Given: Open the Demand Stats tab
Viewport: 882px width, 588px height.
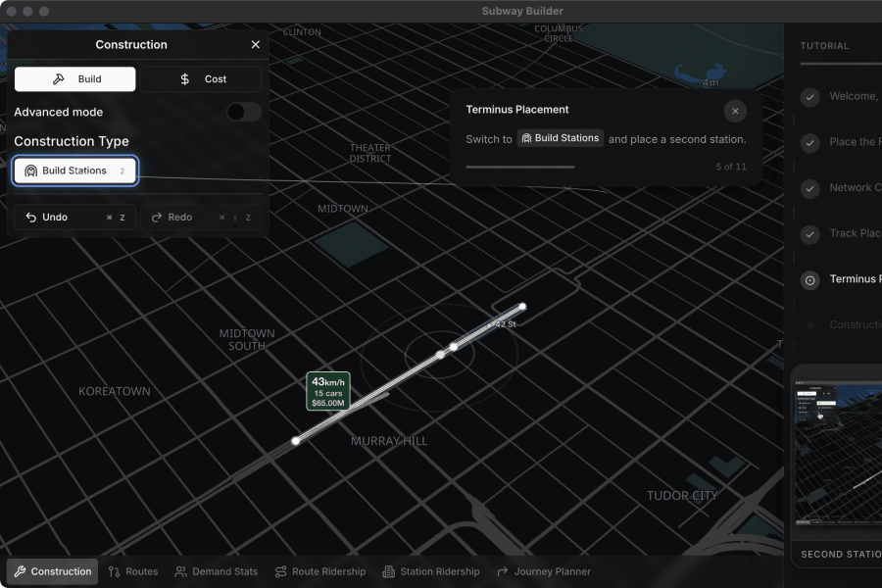Looking at the screenshot, I should coord(217,571).
